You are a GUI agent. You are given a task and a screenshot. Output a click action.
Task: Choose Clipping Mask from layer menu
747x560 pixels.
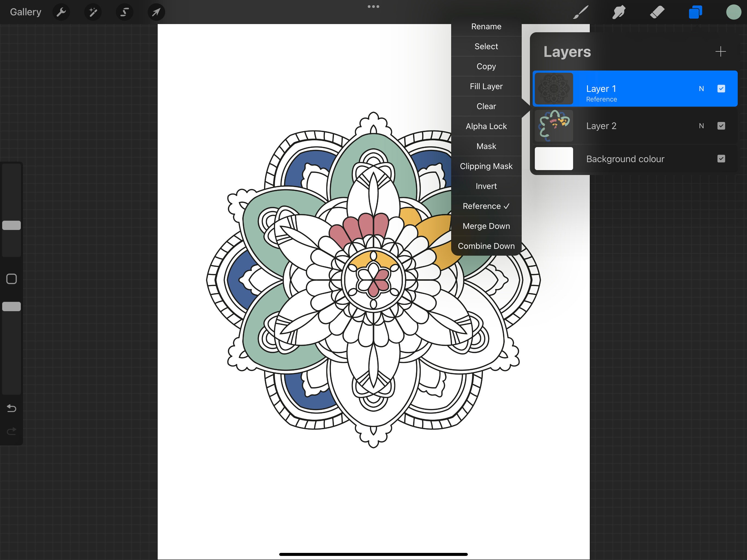(x=486, y=166)
